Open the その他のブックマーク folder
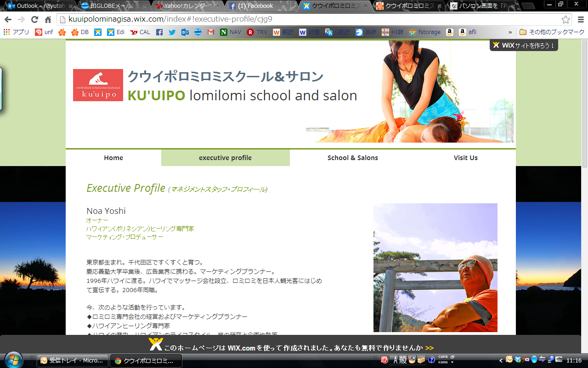This screenshot has width=588, height=368. pos(552,32)
